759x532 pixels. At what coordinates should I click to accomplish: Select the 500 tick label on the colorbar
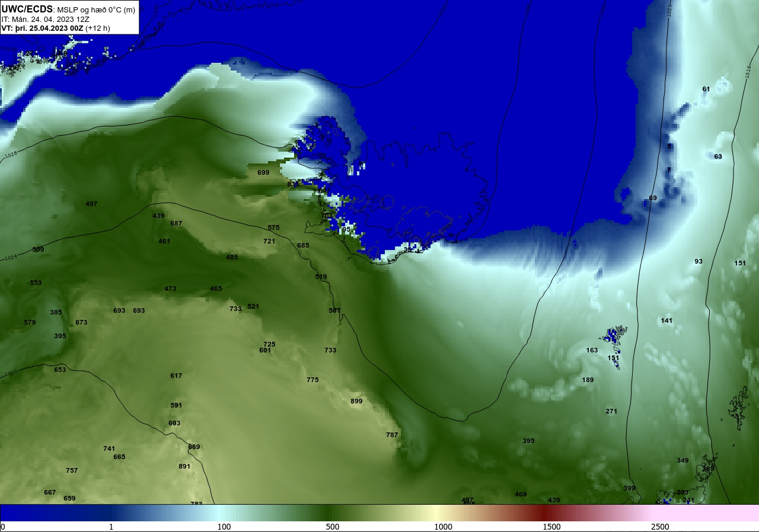coord(333,527)
